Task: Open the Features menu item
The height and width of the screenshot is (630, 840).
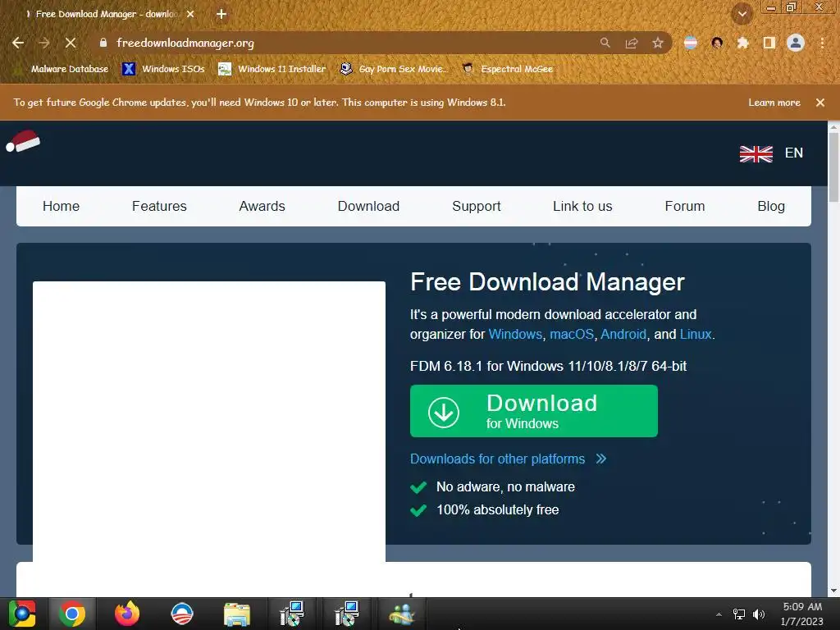Action: point(159,206)
